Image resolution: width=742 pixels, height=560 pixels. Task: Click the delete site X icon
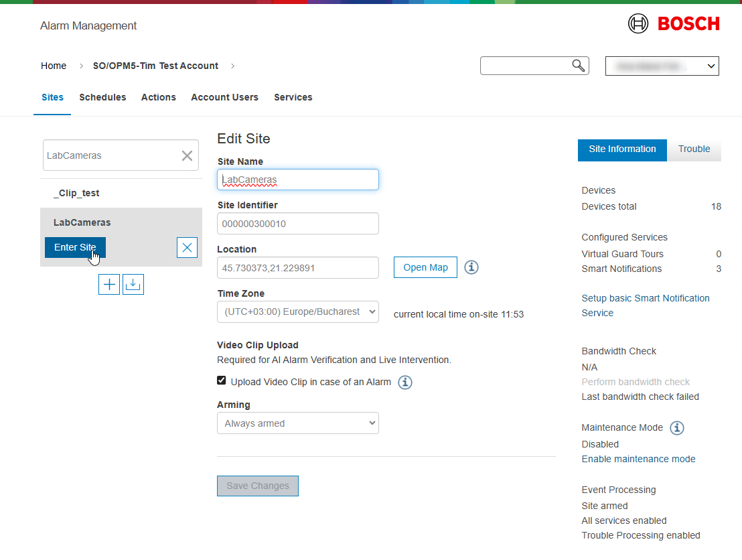pos(187,248)
